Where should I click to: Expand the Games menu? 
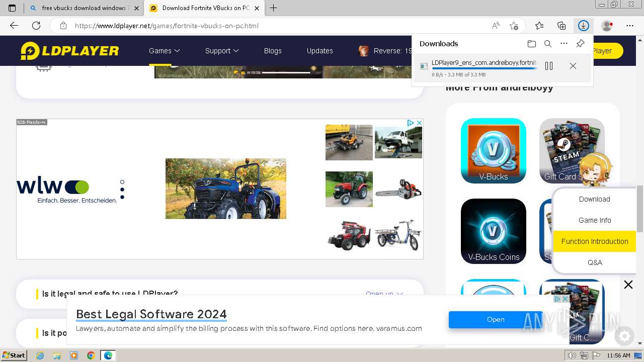pos(165,51)
